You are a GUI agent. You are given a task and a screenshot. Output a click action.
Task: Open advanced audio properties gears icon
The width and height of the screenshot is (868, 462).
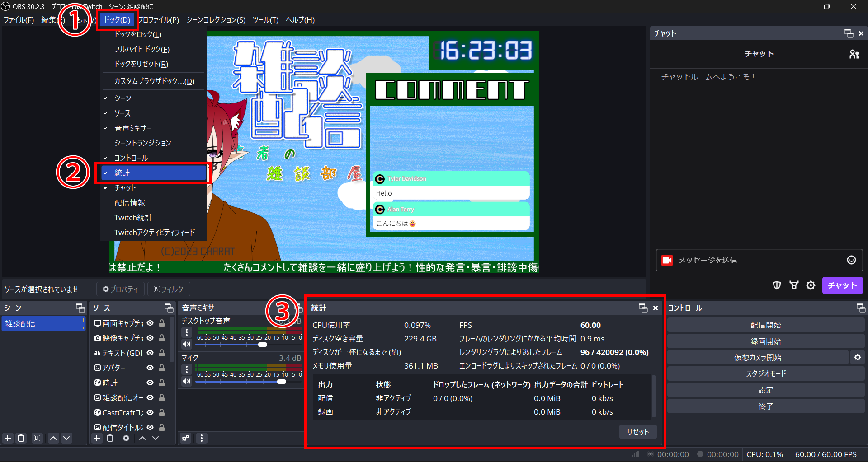185,438
